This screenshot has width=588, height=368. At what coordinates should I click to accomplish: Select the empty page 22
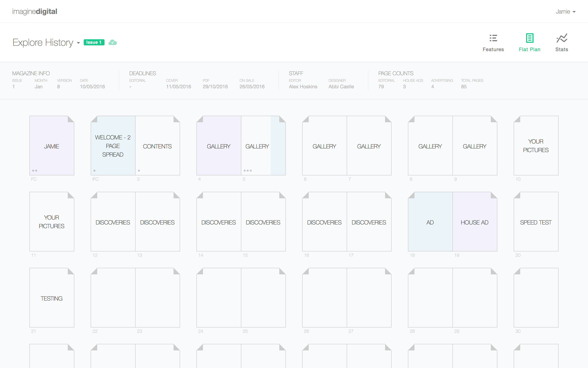[113, 298]
